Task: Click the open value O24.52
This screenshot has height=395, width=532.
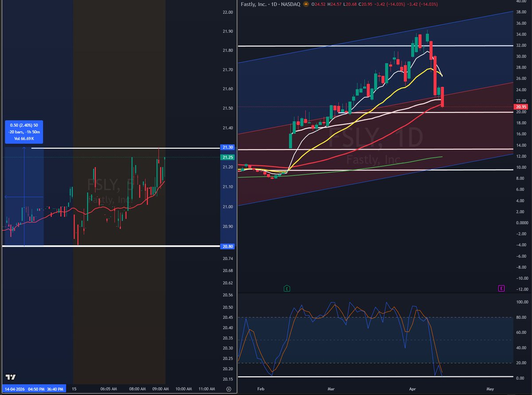Action: [x=319, y=4]
